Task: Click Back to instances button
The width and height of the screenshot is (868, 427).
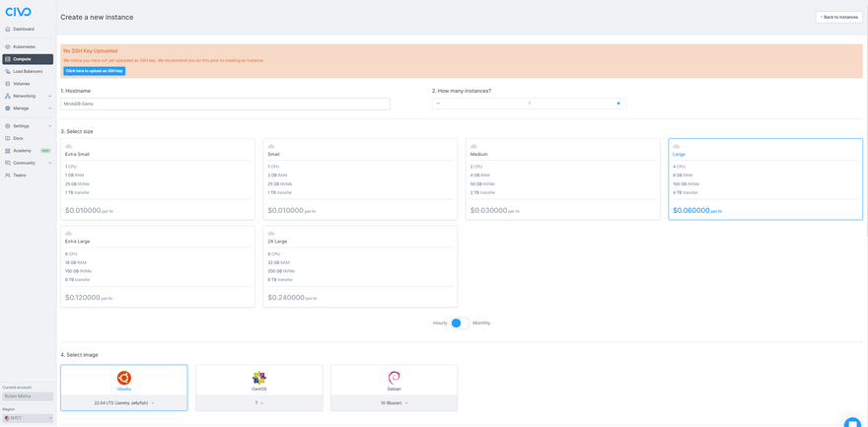Action: tap(838, 17)
